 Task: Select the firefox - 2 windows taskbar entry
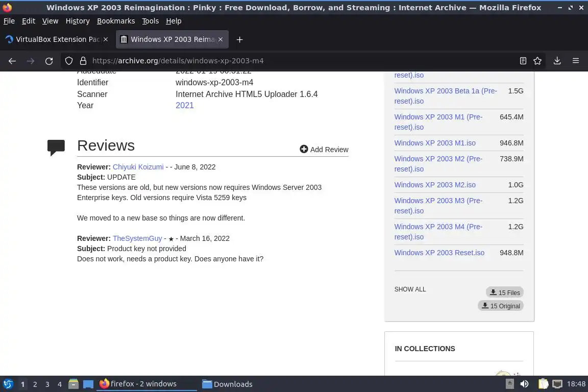point(146,384)
